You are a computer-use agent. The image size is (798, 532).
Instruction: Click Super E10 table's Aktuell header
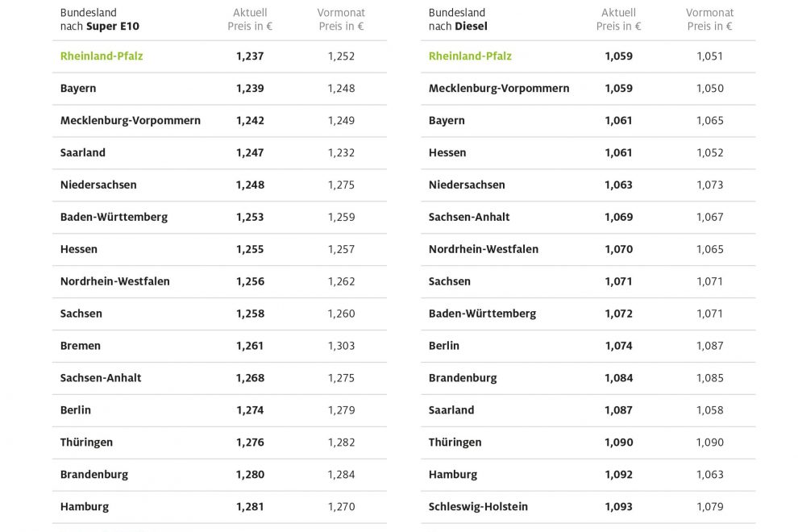tap(250, 19)
